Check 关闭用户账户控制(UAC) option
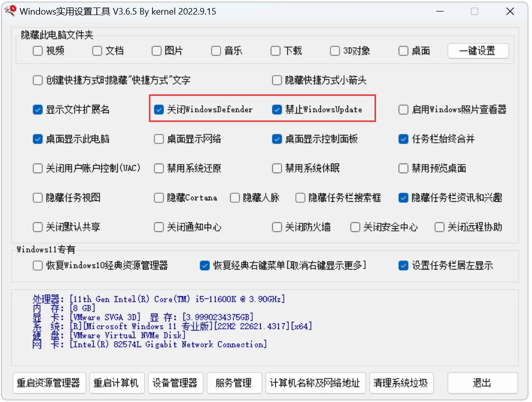The width and height of the screenshot is (532, 402). (x=38, y=168)
